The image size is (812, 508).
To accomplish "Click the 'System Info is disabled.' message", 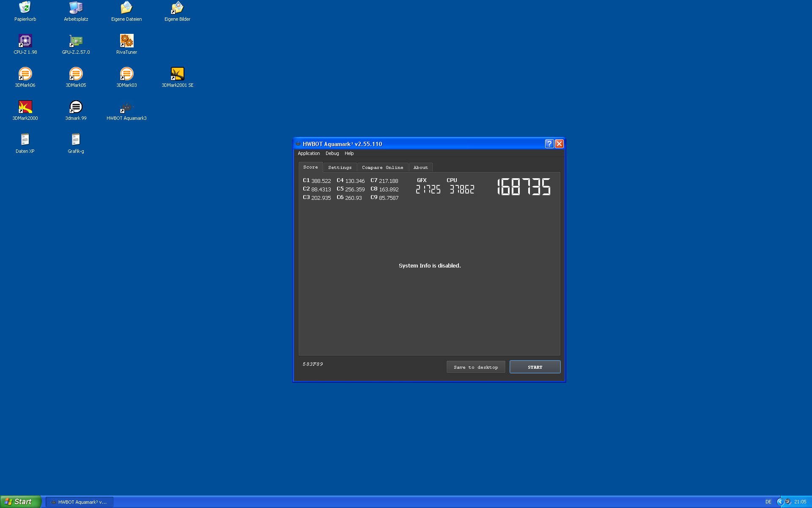I will point(430,265).
